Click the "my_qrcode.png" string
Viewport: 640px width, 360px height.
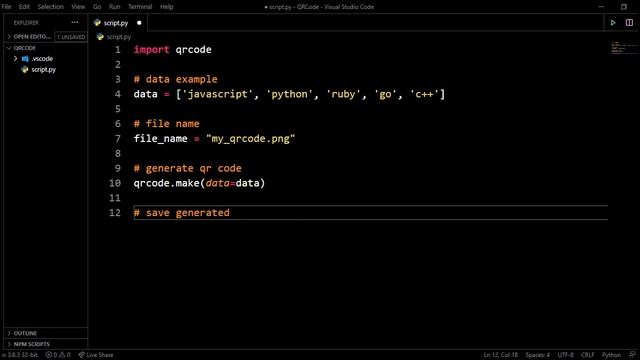[x=250, y=139]
